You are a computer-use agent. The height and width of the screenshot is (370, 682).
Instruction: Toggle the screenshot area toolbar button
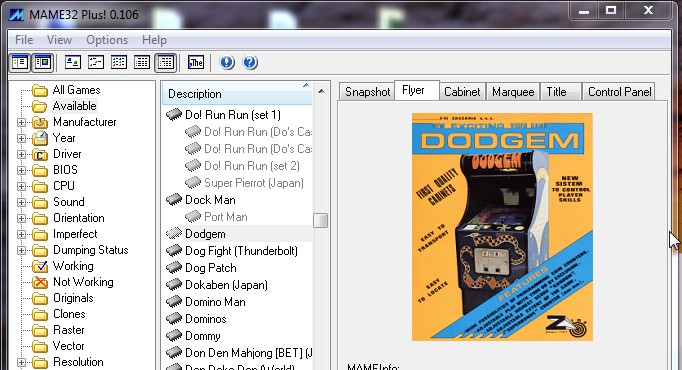coord(43,63)
